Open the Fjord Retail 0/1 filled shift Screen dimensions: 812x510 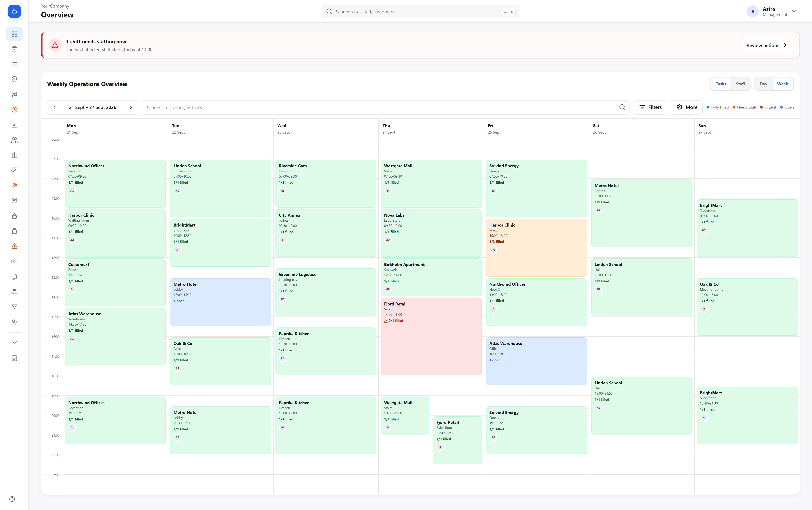tap(431, 336)
